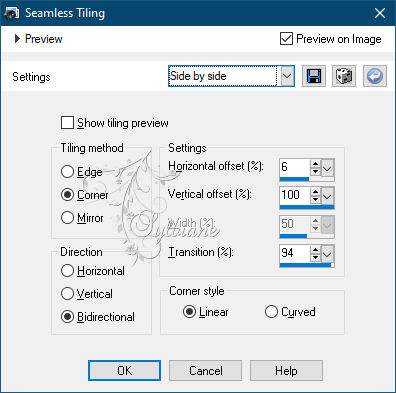Click the Randomize parameters dice icon
This screenshot has height=393, width=396.
pos(344,76)
